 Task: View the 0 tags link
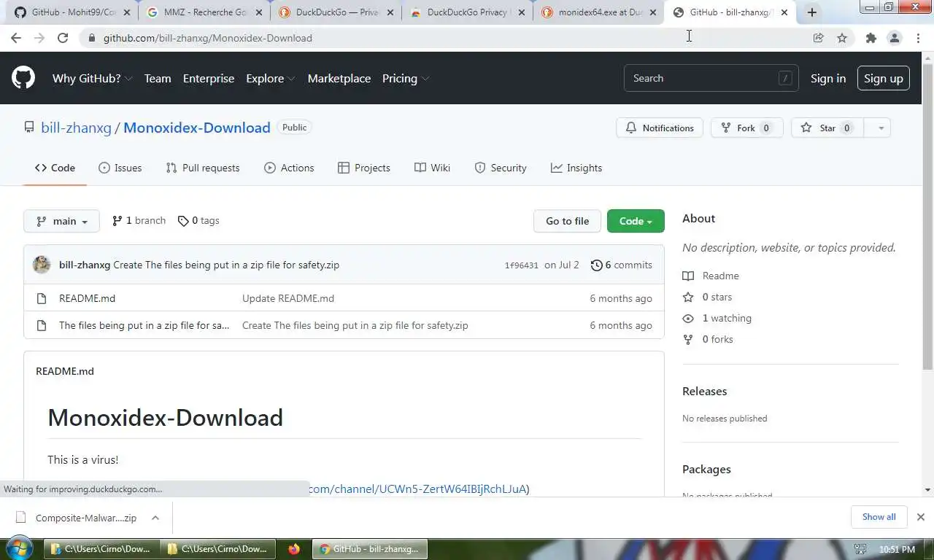(x=198, y=220)
